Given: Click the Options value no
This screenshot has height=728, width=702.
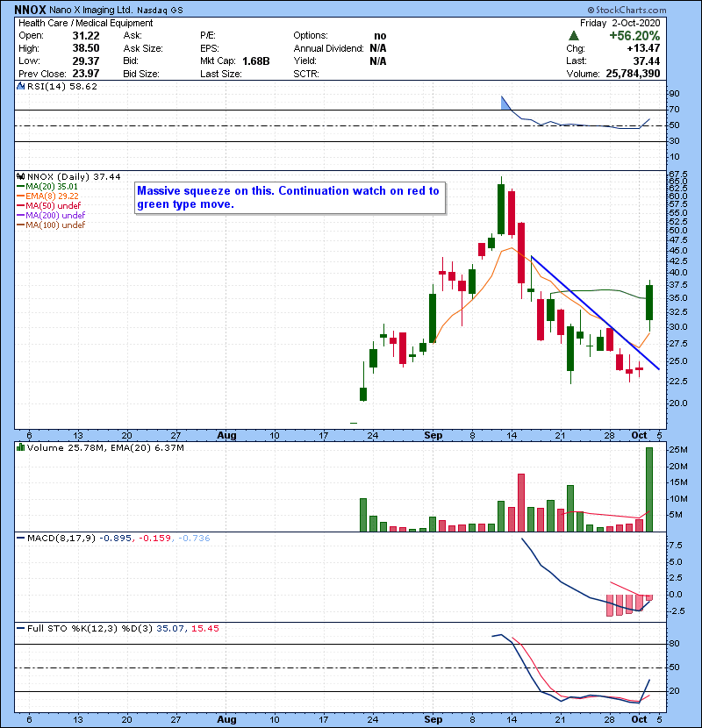Looking at the screenshot, I should coord(380,36).
